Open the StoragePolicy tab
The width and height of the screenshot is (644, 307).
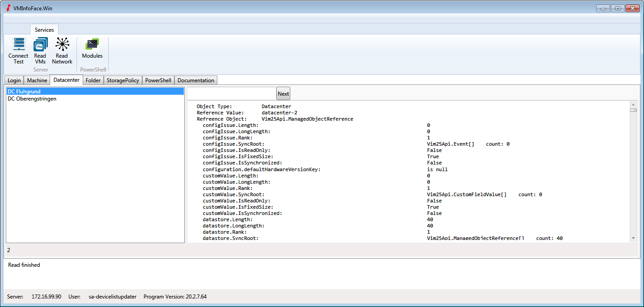pos(123,80)
